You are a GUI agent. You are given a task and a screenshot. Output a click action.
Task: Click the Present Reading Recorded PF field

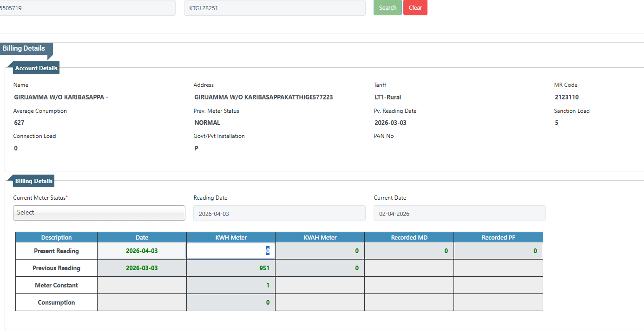(498, 251)
